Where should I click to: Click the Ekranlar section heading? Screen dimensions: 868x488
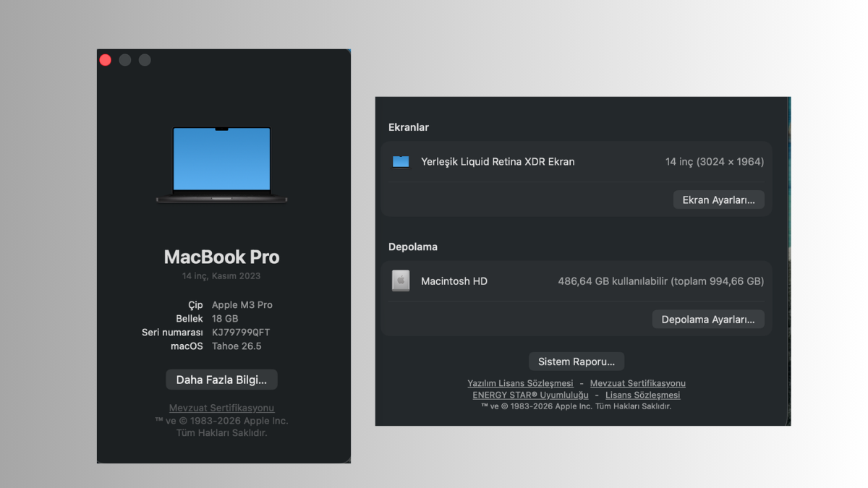click(409, 127)
